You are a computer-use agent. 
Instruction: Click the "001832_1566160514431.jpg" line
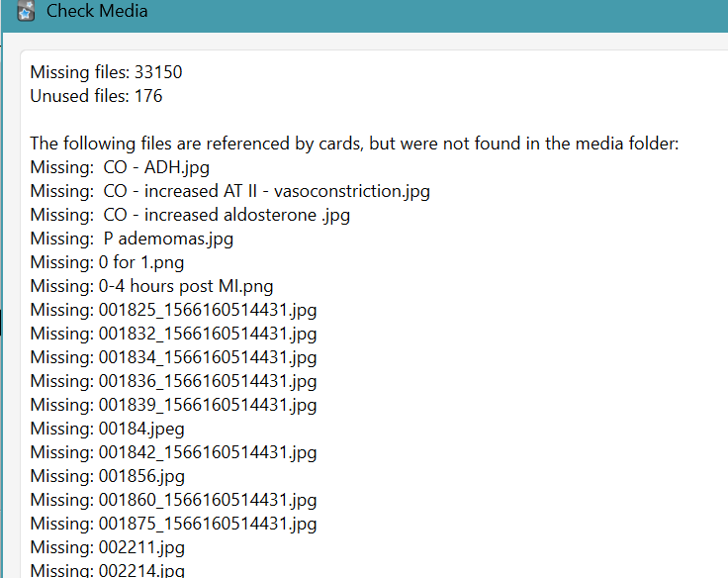[173, 334]
